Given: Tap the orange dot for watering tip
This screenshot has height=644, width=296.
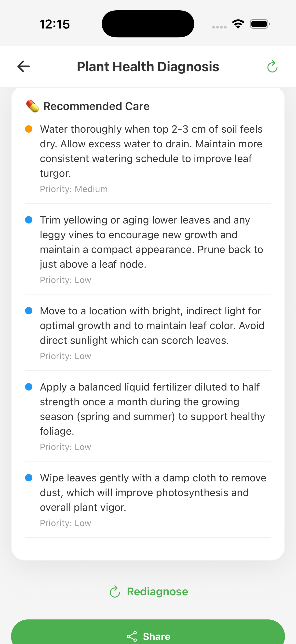Looking at the screenshot, I should pyautogui.click(x=29, y=129).
